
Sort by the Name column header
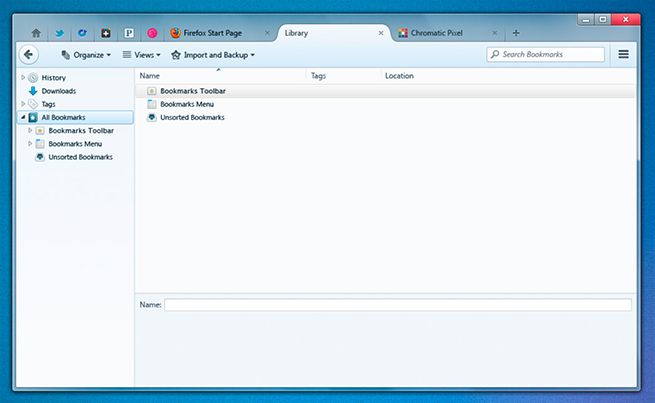pyautogui.click(x=221, y=76)
